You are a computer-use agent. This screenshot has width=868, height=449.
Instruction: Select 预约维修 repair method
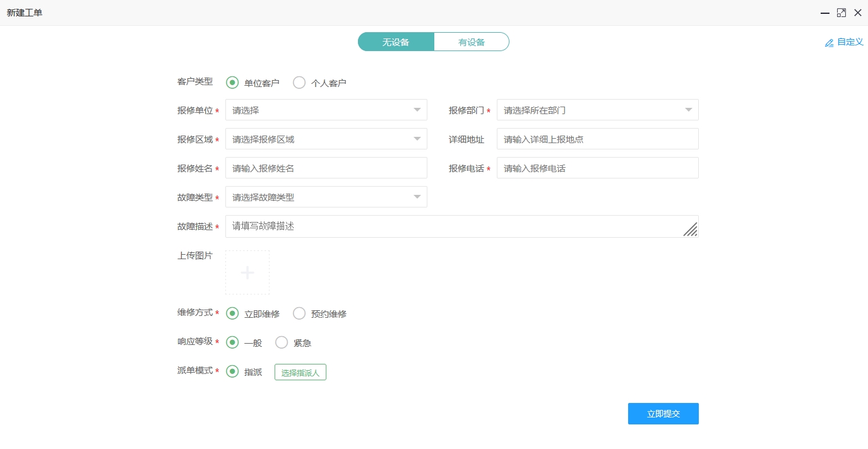pyautogui.click(x=299, y=313)
